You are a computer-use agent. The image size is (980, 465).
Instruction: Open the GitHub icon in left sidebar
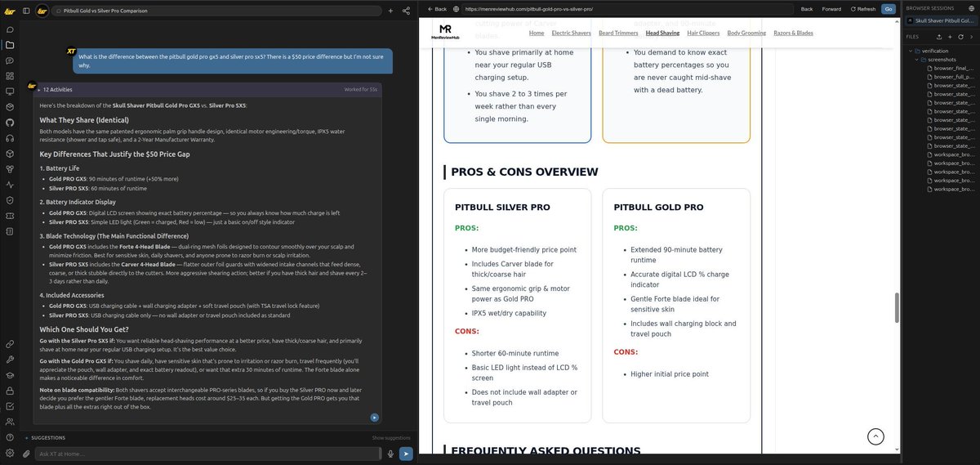[10, 122]
